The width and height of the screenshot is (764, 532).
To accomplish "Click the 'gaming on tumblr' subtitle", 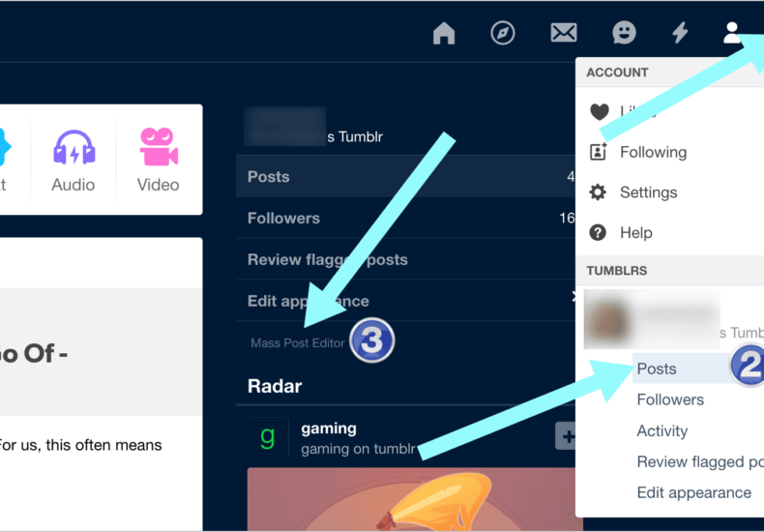I will pyautogui.click(x=358, y=449).
